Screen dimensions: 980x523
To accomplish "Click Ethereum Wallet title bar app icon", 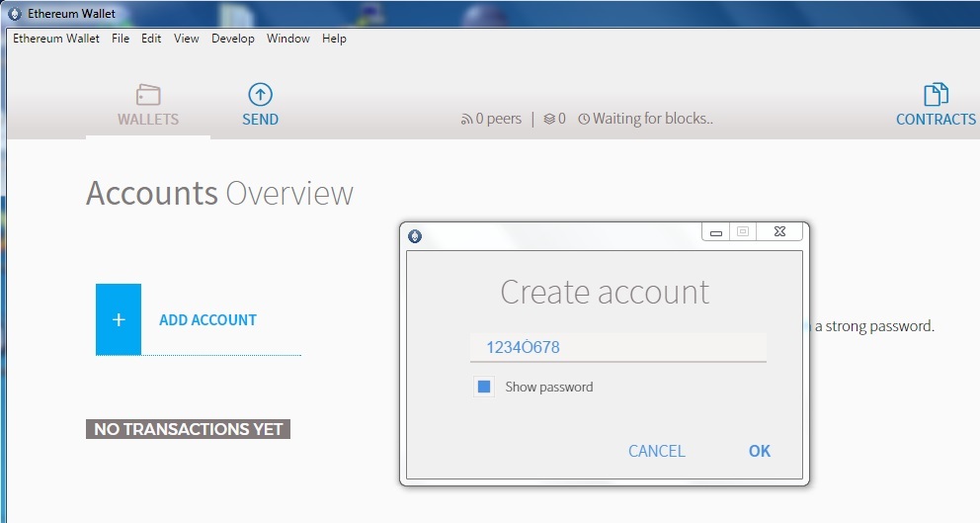I will 15,13.
